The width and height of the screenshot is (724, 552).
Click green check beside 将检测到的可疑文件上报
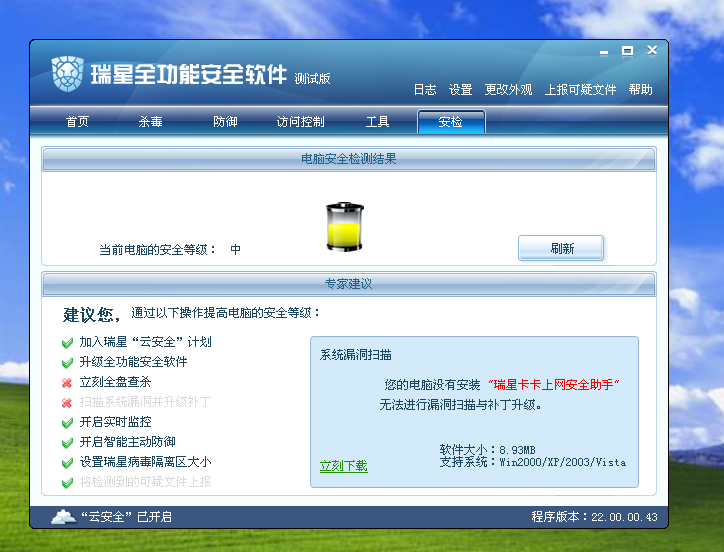click(x=67, y=483)
